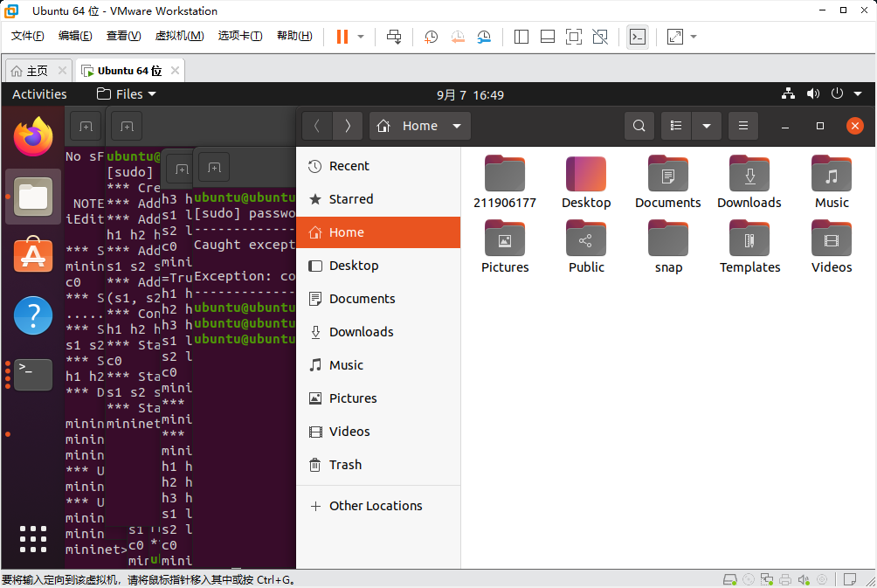Open the VMware 帮助(H) menu
The image size is (877, 588).
click(294, 36)
